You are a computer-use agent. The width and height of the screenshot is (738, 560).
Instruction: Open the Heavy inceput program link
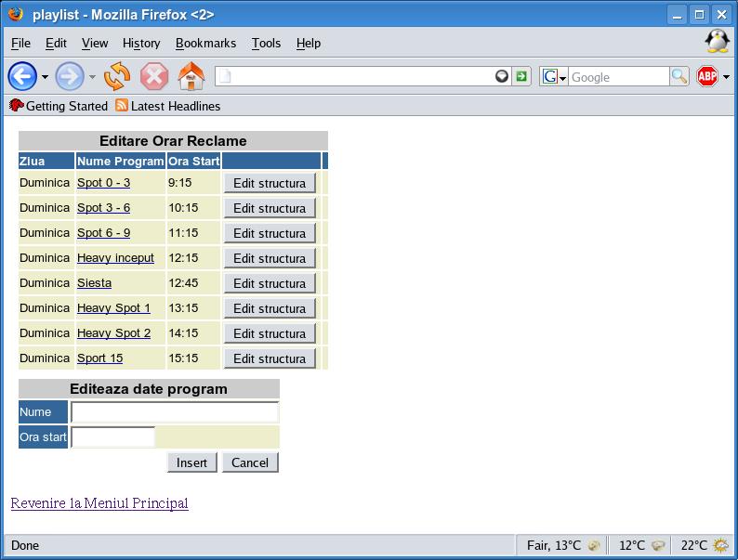(x=116, y=257)
